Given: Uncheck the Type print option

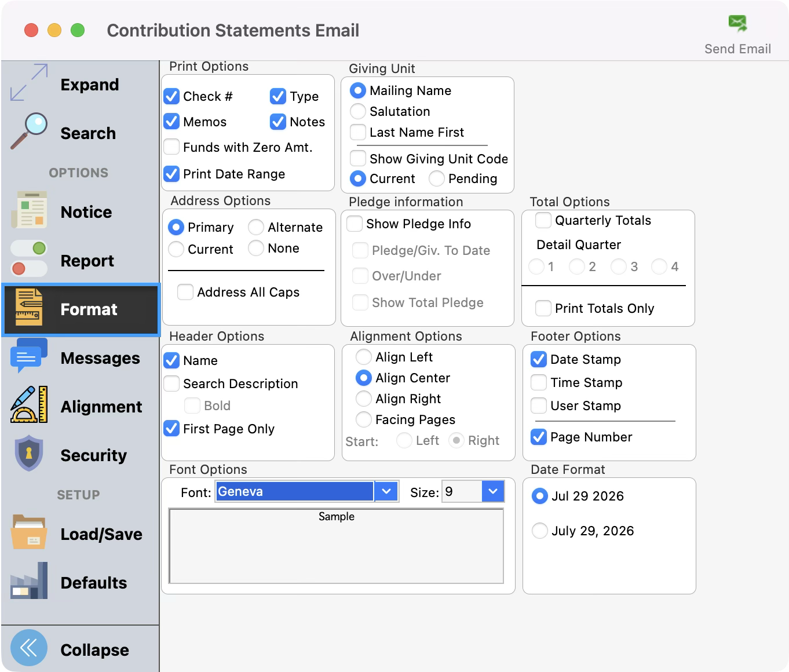Looking at the screenshot, I should [278, 96].
